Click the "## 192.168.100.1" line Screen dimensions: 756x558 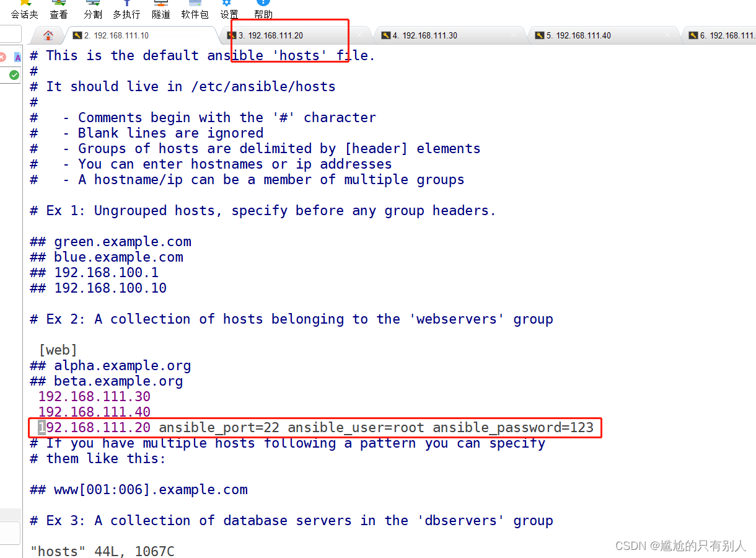pos(94,273)
